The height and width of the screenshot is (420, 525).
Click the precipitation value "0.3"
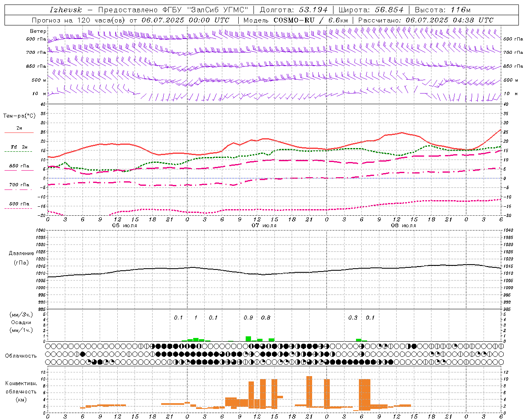(353, 318)
